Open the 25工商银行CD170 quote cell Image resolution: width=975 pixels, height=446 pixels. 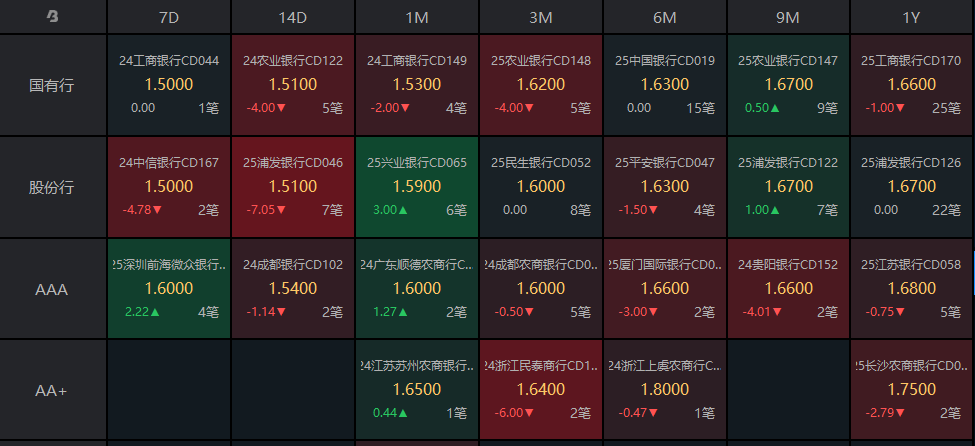pyautogui.click(x=911, y=85)
